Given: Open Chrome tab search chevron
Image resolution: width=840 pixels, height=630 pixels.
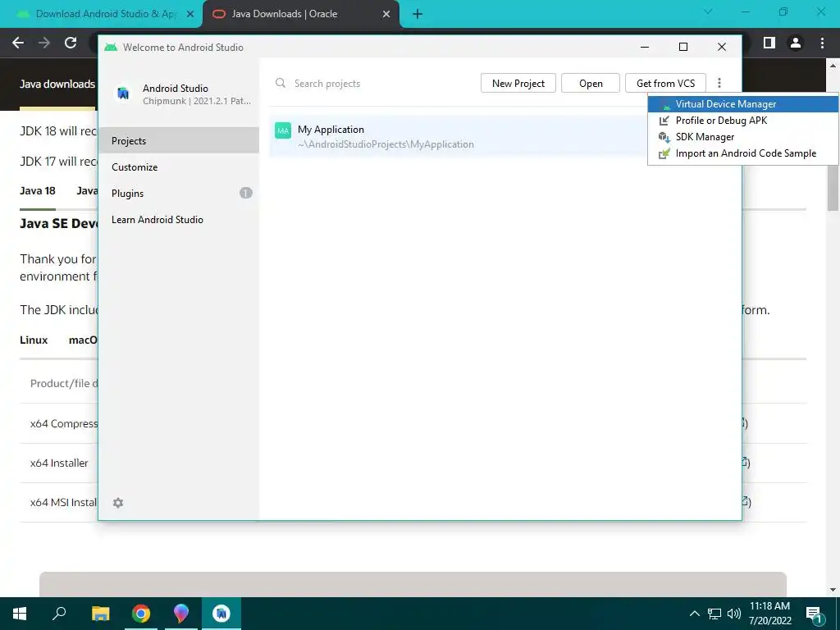Looking at the screenshot, I should pyautogui.click(x=708, y=11).
